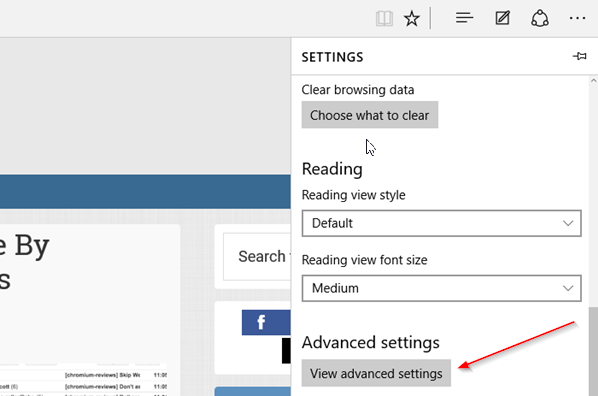Click the blue navigation bar on the webpage
The height and width of the screenshot is (396, 598).
[x=145, y=192]
